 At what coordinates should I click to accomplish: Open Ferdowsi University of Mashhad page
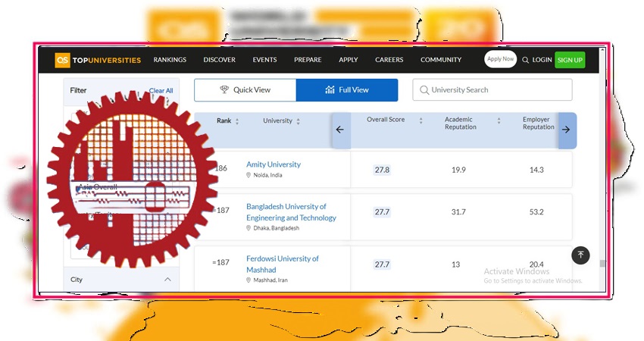[x=283, y=264]
